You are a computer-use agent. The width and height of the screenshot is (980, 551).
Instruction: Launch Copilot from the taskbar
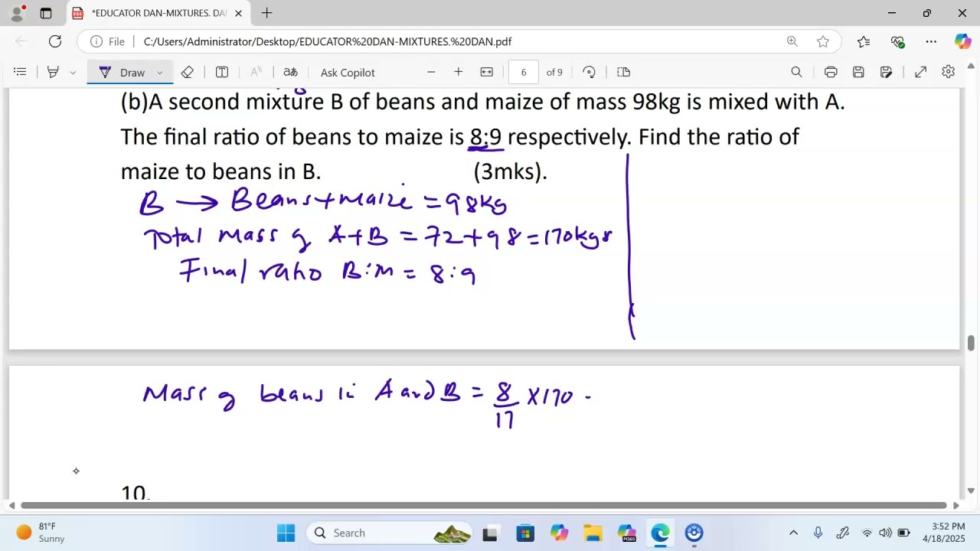559,533
